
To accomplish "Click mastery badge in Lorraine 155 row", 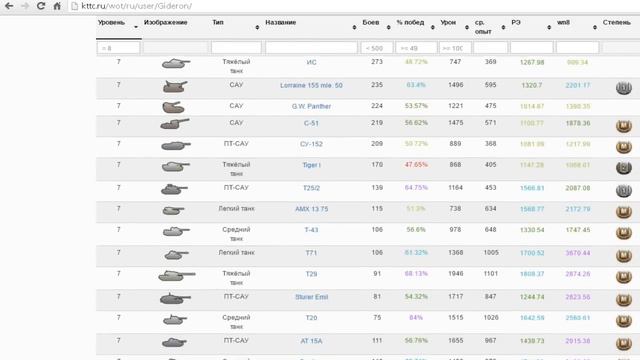I will (x=624, y=88).
